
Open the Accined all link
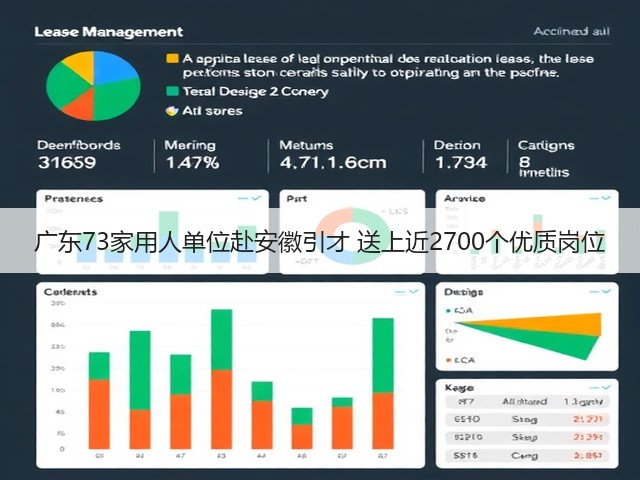coord(571,31)
